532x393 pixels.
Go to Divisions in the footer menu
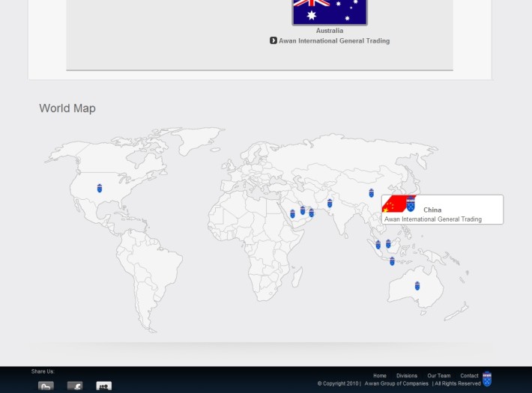(407, 376)
